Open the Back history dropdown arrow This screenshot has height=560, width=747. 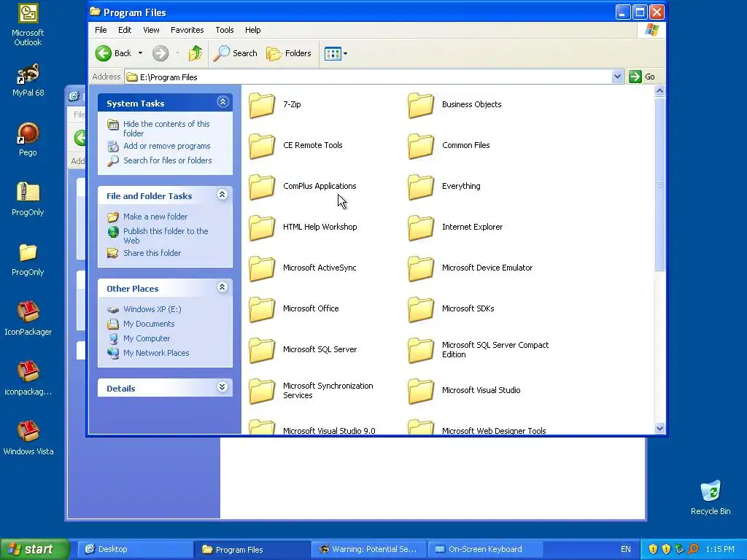(140, 53)
